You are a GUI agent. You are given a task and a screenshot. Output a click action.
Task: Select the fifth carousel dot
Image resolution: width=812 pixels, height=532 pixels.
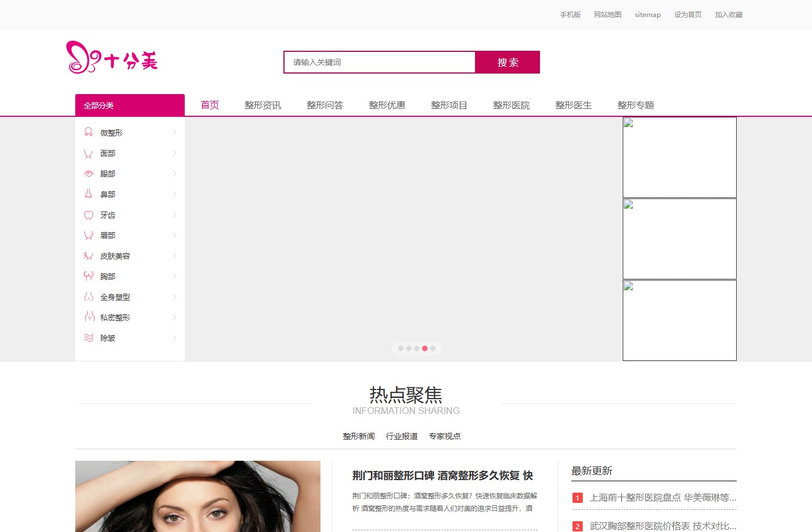(x=433, y=348)
